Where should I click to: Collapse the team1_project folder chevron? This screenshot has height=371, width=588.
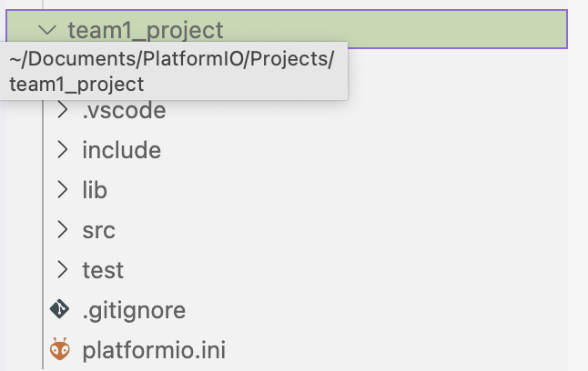tap(47, 30)
